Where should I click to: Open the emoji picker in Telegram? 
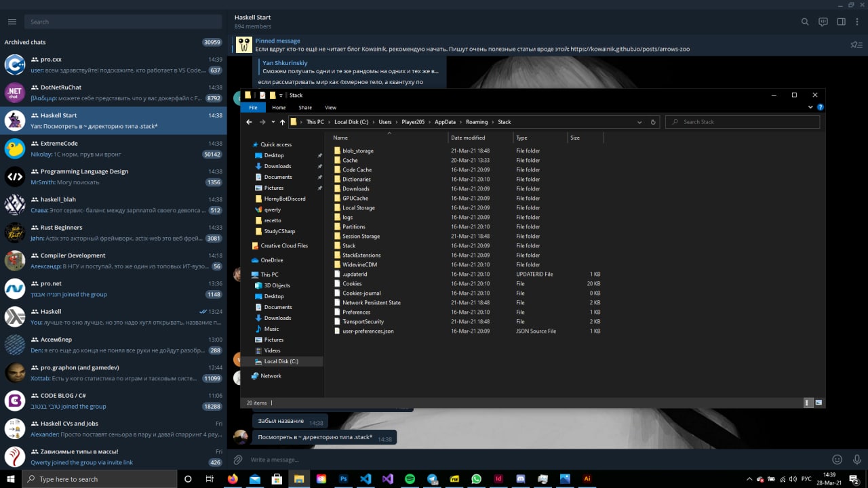[x=837, y=460]
